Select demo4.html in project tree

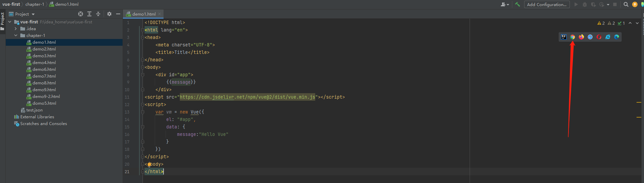(x=44, y=62)
